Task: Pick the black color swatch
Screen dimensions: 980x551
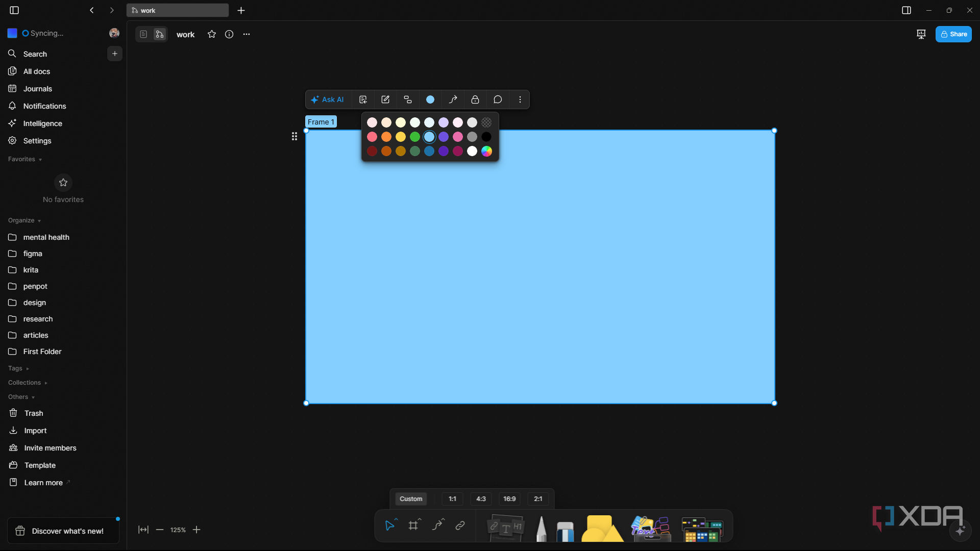Action: point(486,137)
